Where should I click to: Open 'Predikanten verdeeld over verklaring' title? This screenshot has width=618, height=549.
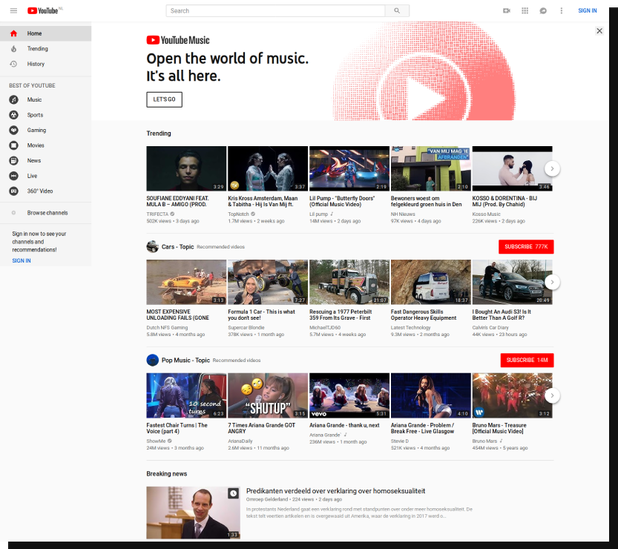tap(335, 491)
